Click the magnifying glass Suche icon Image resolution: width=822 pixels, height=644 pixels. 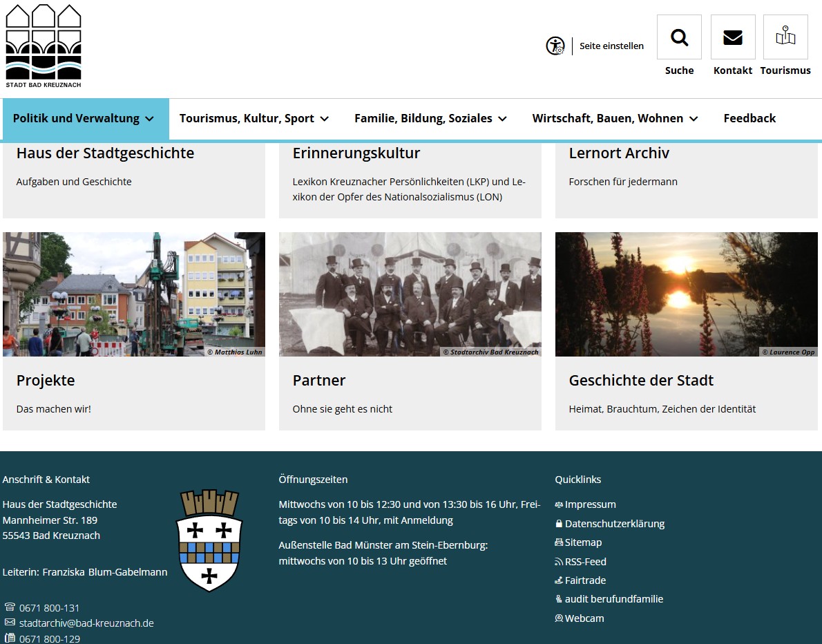tap(678, 37)
